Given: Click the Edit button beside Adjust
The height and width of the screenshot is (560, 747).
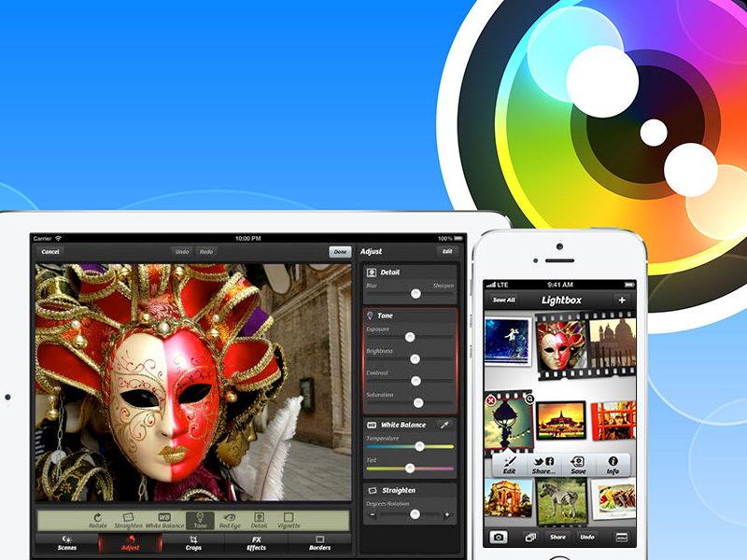Looking at the screenshot, I should pyautogui.click(x=447, y=251).
